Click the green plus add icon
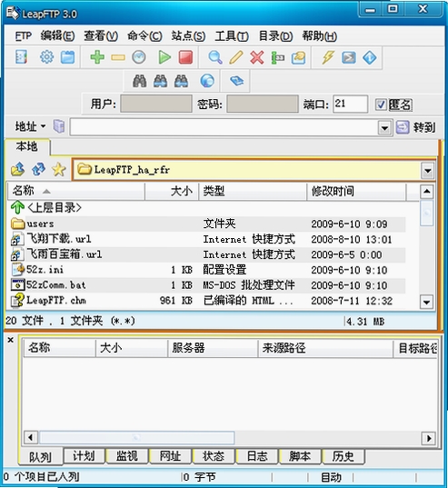This screenshot has height=488, width=448. (x=97, y=57)
